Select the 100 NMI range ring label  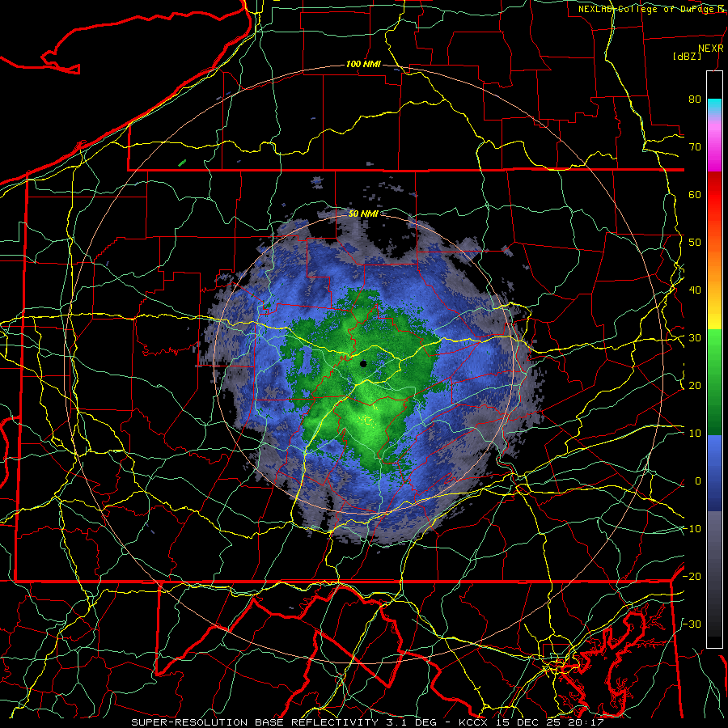click(x=363, y=64)
